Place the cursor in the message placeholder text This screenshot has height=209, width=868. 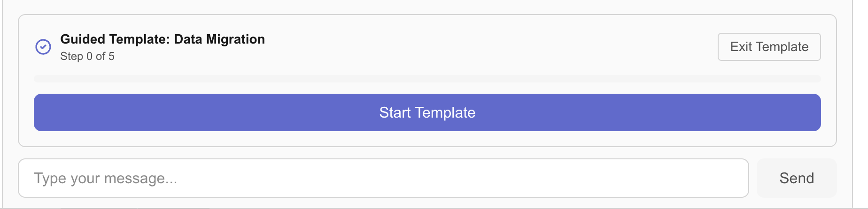(x=106, y=179)
